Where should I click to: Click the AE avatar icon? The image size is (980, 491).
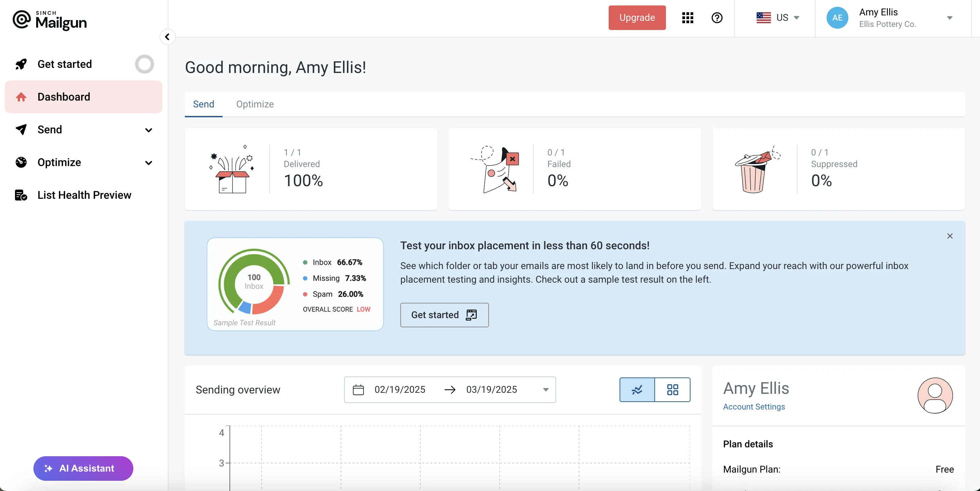(x=837, y=18)
